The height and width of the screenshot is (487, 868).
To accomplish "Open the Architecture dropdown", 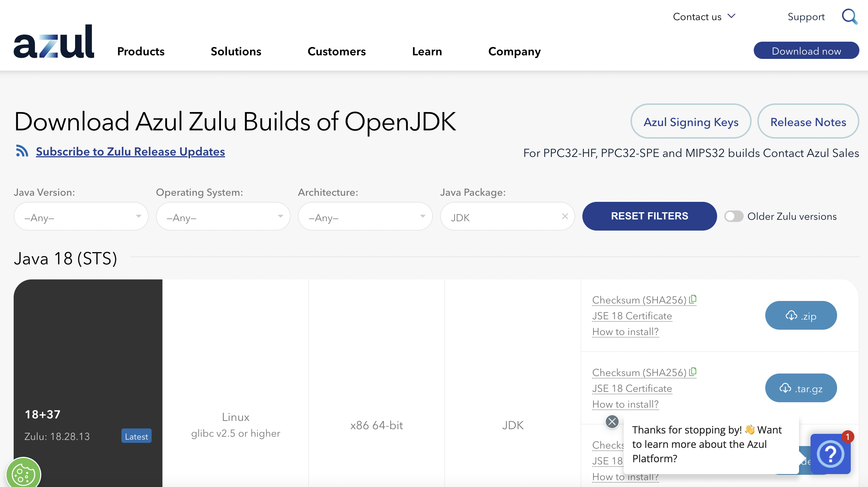I will [365, 217].
